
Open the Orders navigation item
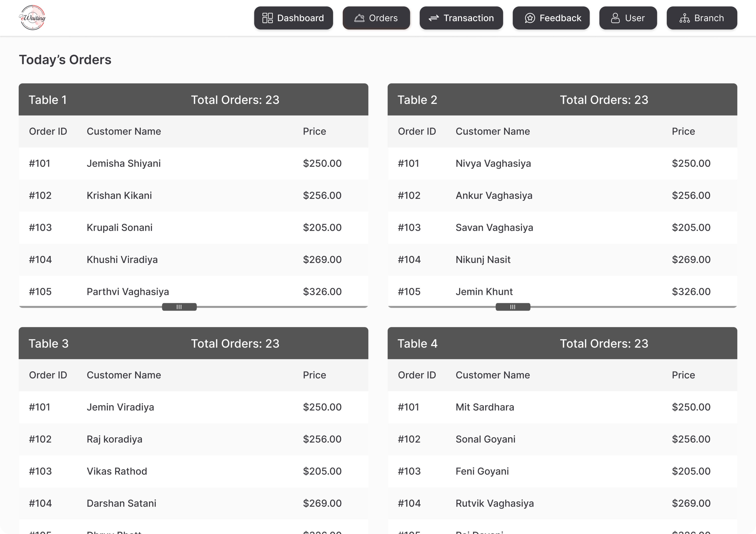(x=376, y=18)
